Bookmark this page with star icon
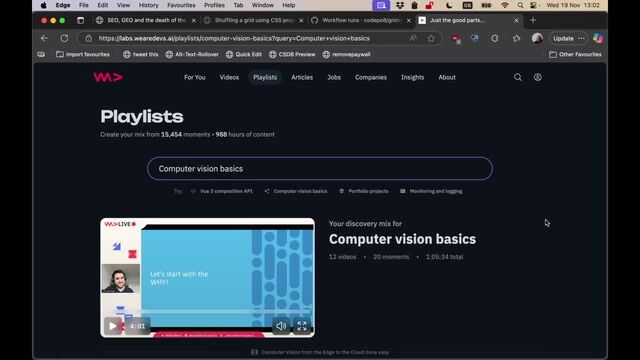The width and height of the screenshot is (640, 360). click(431, 38)
